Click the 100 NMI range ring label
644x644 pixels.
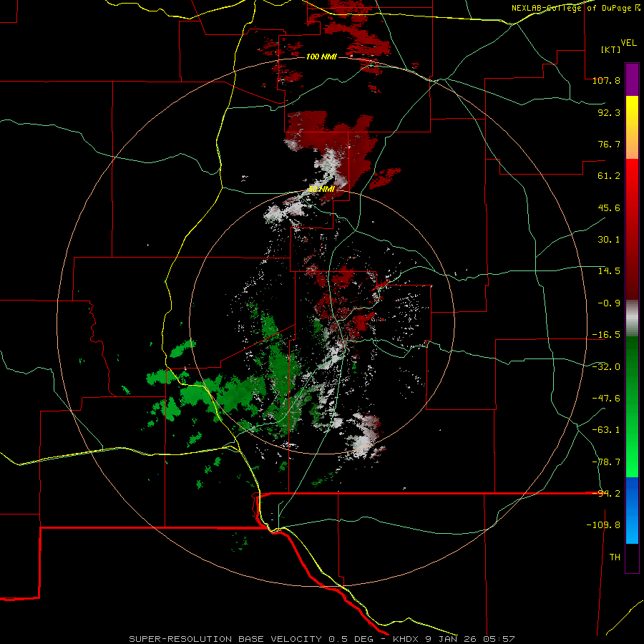point(321,57)
